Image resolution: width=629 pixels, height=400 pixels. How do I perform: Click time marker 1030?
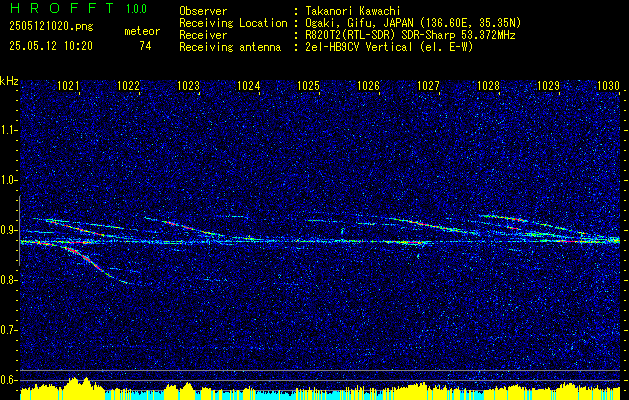point(609,86)
